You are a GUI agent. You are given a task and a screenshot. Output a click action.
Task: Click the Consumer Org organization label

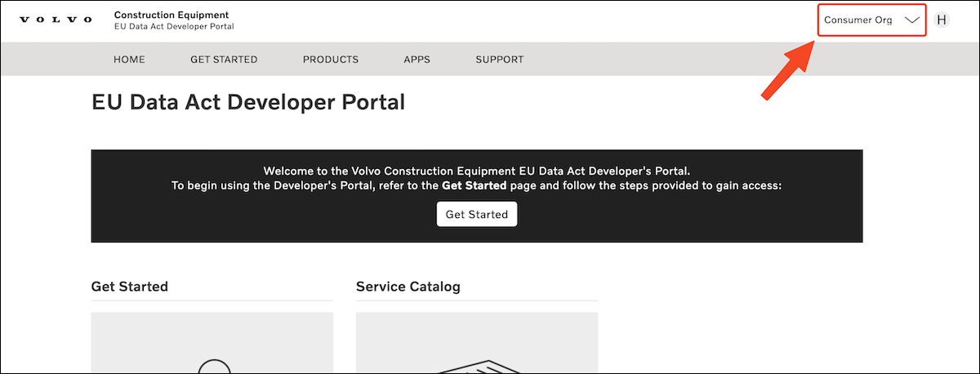point(858,20)
